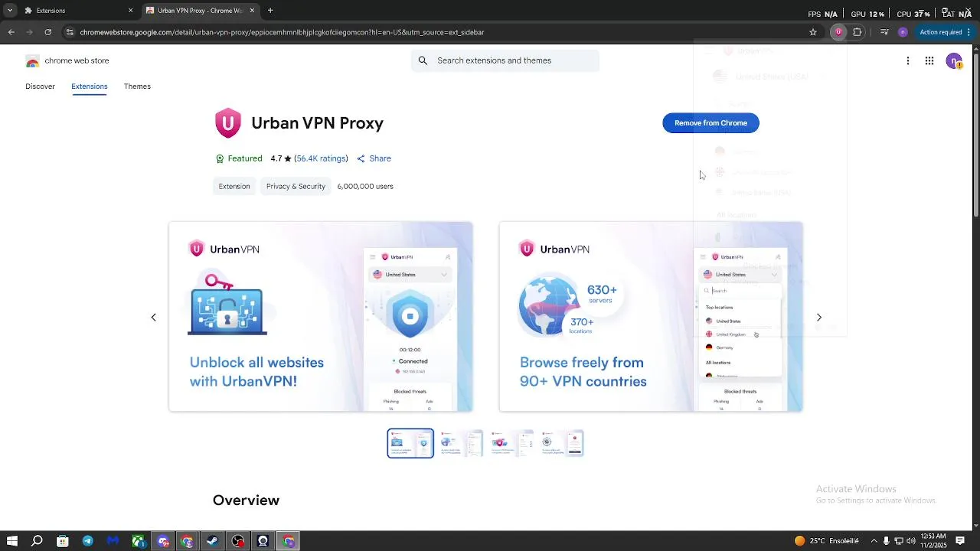Click the Featured badge
980x551 pixels.
pos(239,158)
